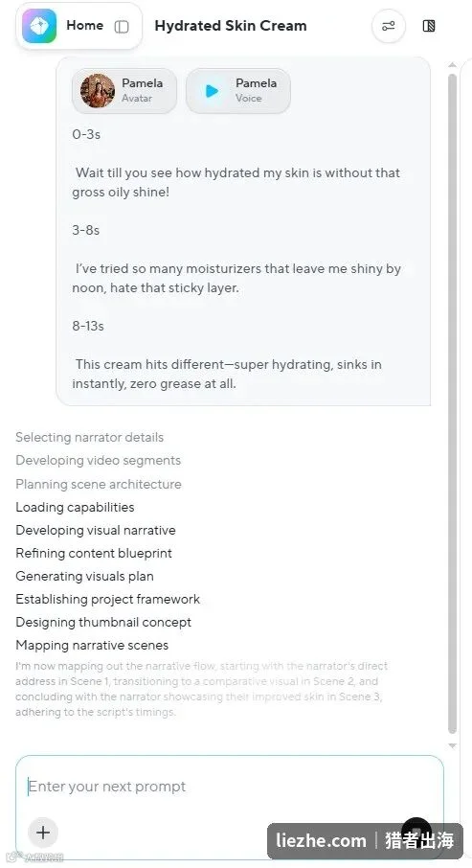Screen dimensions: 472x868
Task: Click the scrollbar down arrow
Action: 452,745
